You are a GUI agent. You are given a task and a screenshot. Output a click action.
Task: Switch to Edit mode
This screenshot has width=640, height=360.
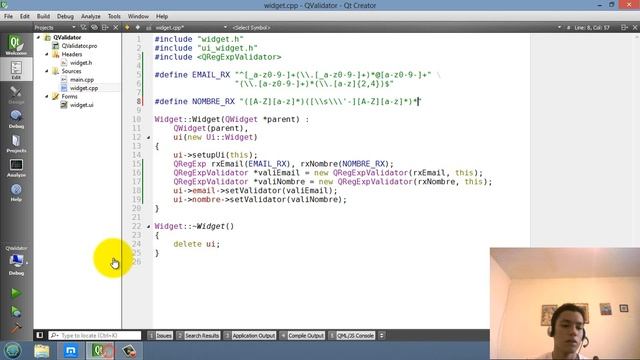(x=16, y=69)
